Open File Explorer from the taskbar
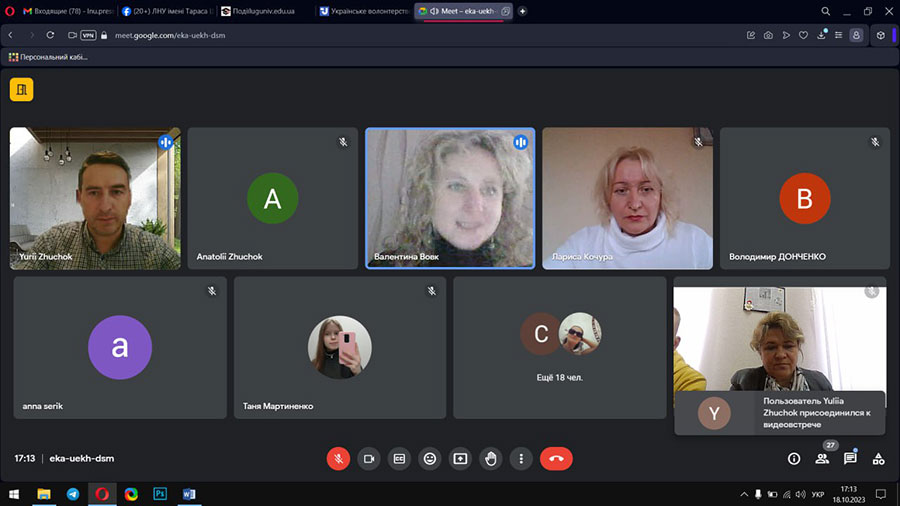 (44, 494)
